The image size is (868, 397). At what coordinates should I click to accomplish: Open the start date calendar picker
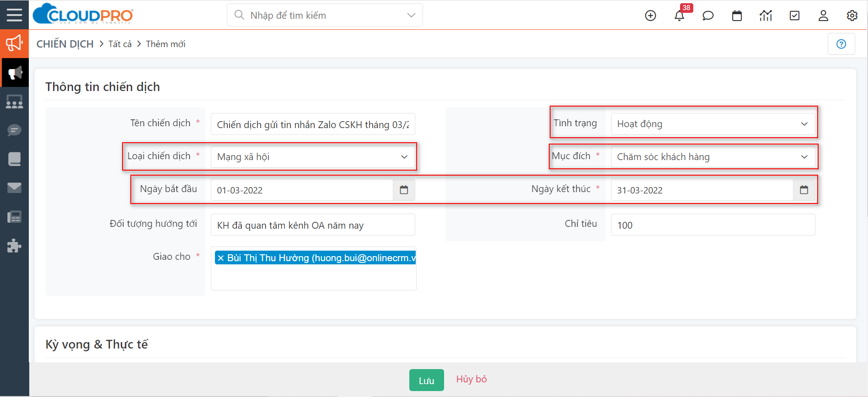404,190
